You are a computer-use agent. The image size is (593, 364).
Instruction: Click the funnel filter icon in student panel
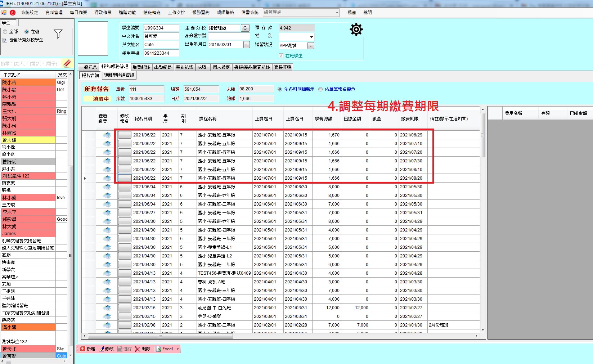pyautogui.click(x=58, y=34)
